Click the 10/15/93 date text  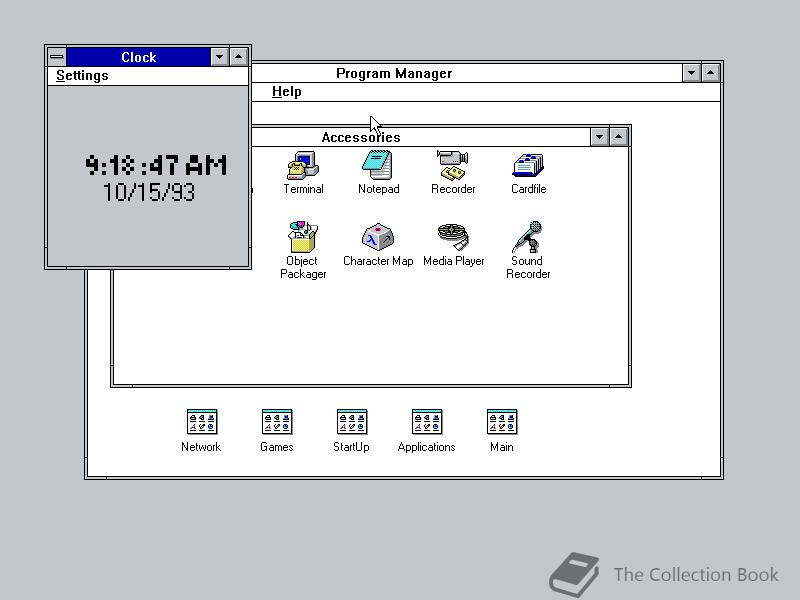click(x=148, y=192)
